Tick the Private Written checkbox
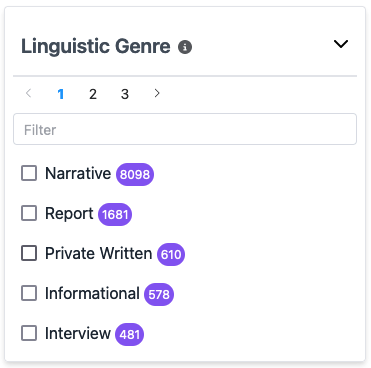Viewport: 371px width, 368px height. tap(29, 253)
